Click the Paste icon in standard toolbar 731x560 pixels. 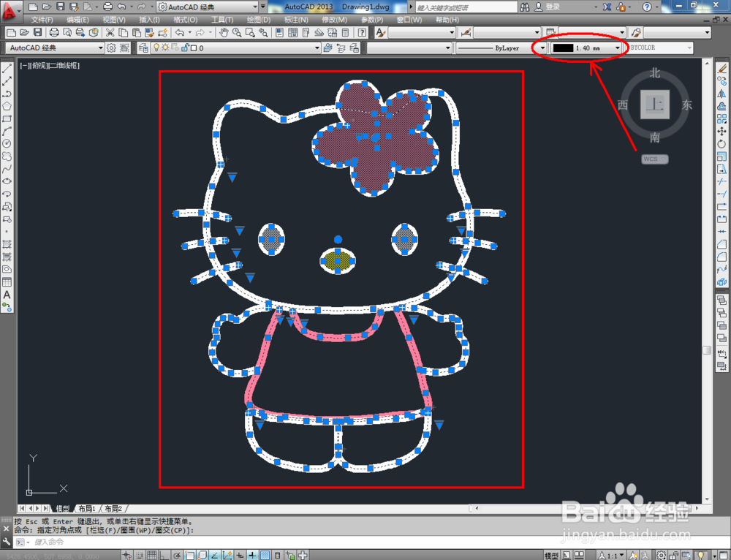[x=136, y=32]
